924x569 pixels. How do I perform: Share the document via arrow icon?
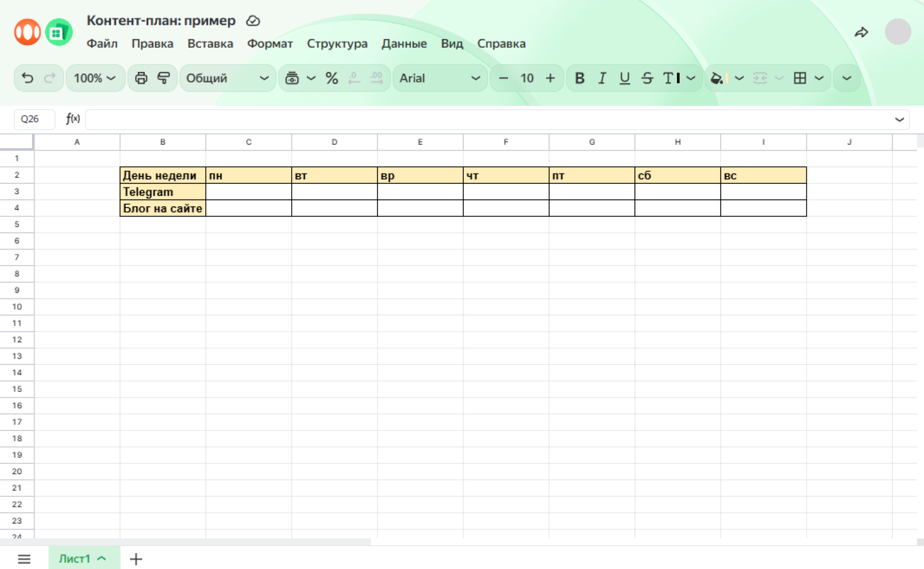click(x=861, y=32)
